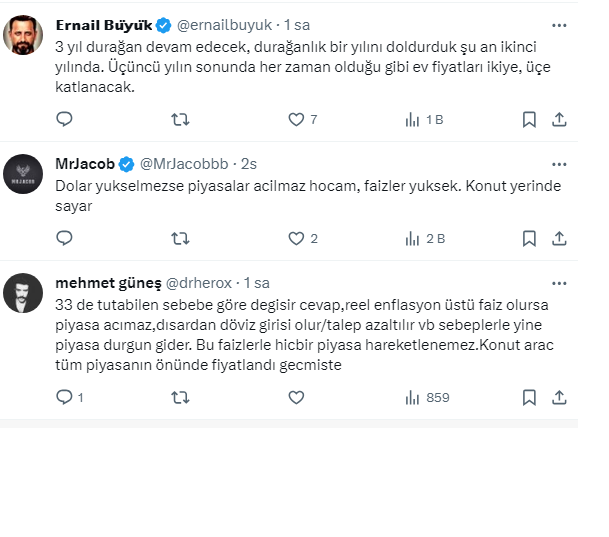Reply to Ernail Büyük's tweet
The image size is (609, 537).
coord(64,119)
